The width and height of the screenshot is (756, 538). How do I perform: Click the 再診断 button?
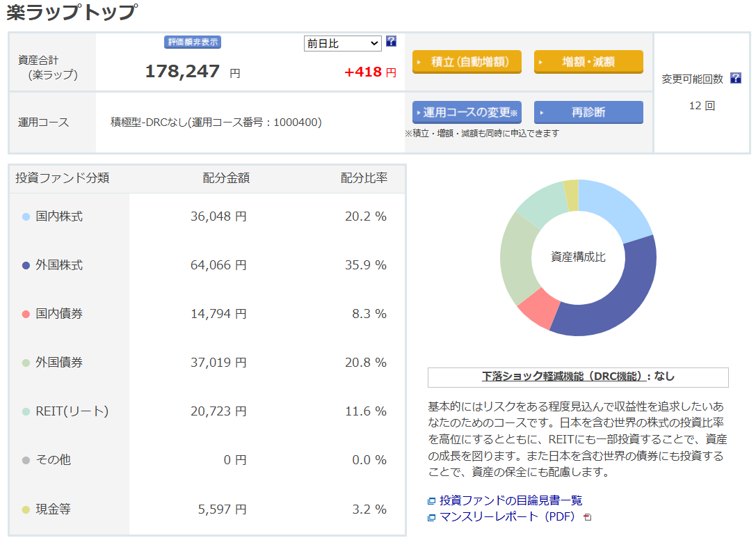588,113
